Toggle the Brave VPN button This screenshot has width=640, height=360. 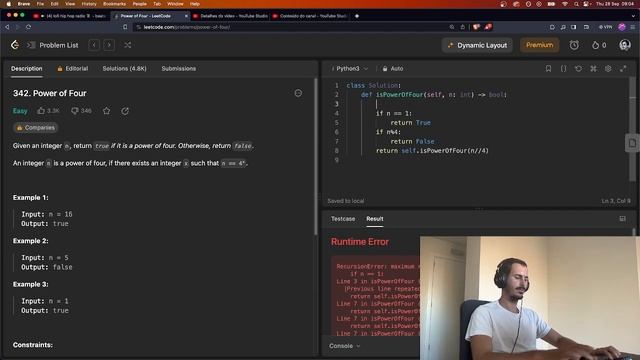(605, 27)
